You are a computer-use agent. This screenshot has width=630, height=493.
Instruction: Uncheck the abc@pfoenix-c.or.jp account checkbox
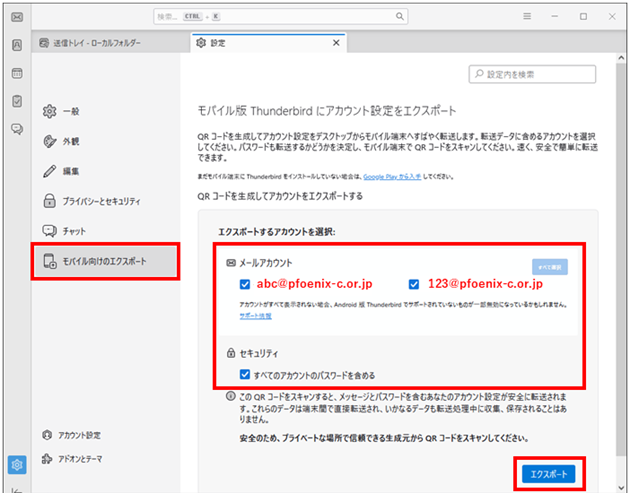pyautogui.click(x=245, y=284)
